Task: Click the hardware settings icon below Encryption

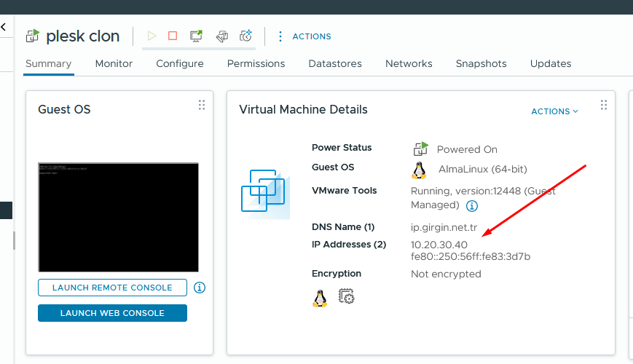Action: point(346,296)
